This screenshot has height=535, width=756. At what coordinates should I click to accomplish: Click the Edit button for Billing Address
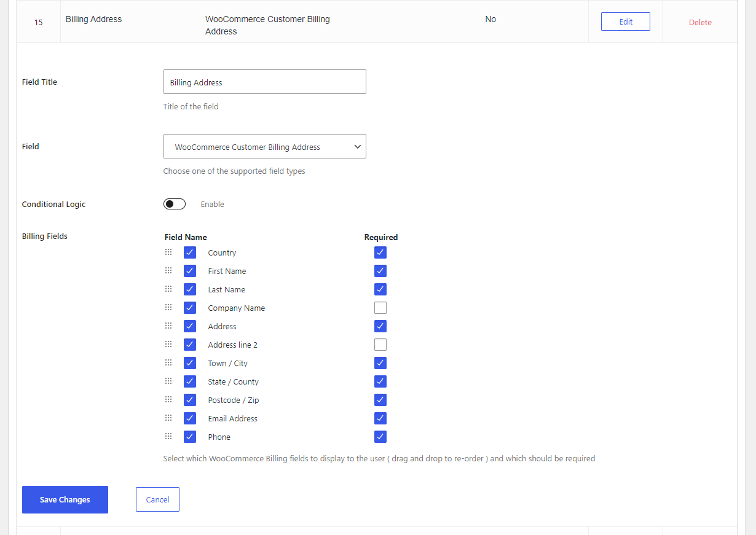[x=626, y=21]
